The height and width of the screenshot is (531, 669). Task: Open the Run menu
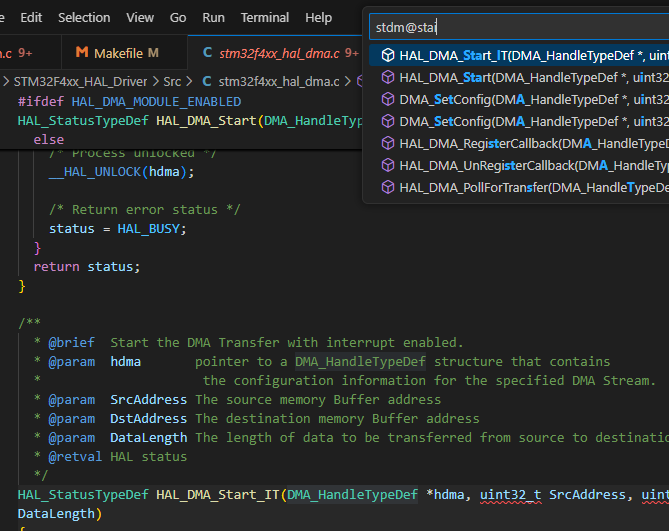[213, 18]
